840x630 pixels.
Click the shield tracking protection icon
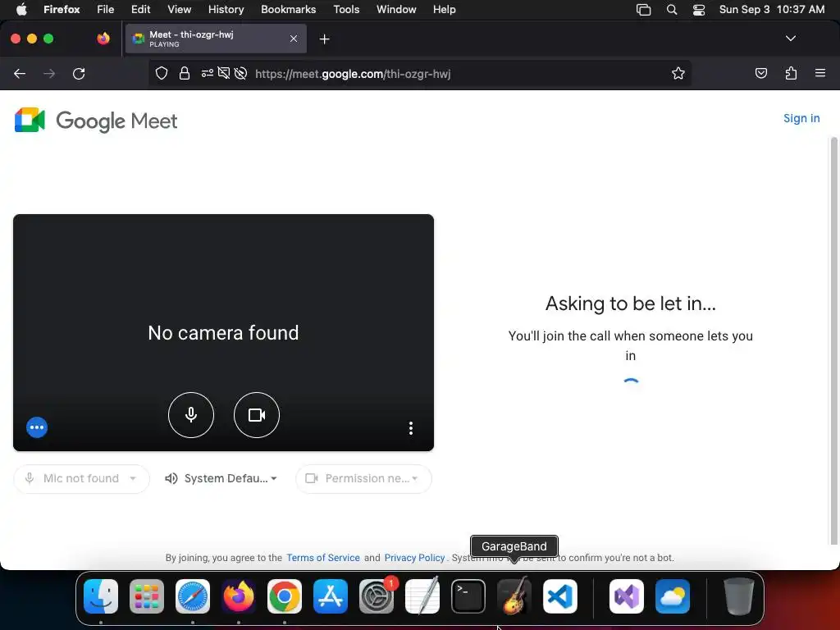(162, 73)
